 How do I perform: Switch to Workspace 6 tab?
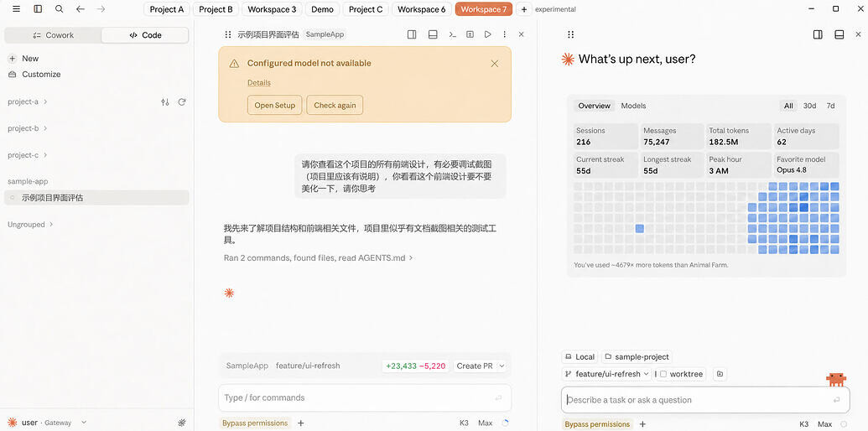click(x=421, y=9)
